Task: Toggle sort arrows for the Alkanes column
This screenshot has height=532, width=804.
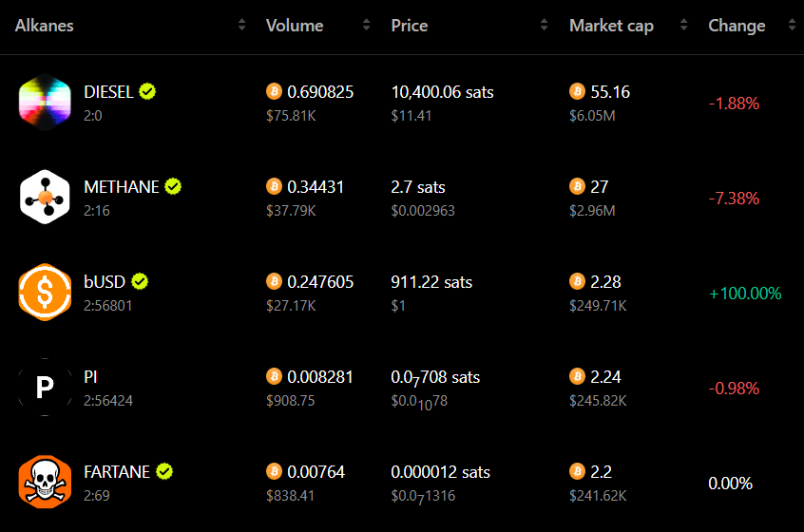Action: (x=242, y=25)
